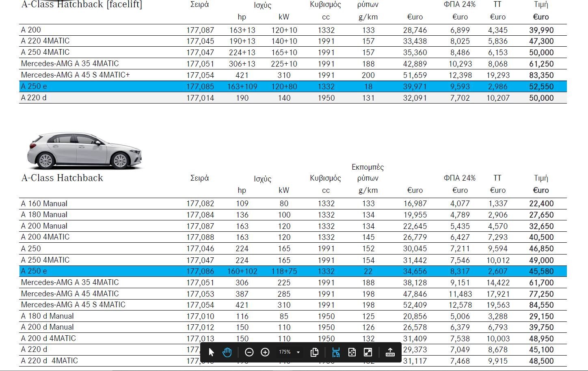Screen dimensions: 588x371
Task: Enable fit-to-width page mode
Action: point(336,352)
